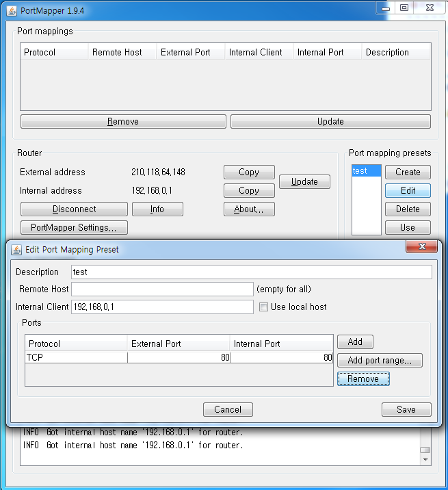Screen dimensions: 448x490
Task: Click internal address value 192.168.0.1 in Router
Action: pyautogui.click(x=152, y=190)
